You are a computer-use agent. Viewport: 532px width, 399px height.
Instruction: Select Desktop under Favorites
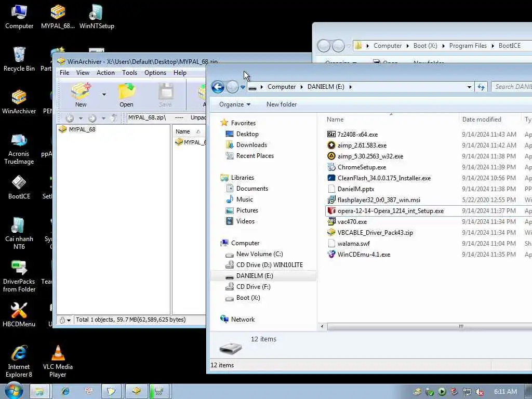click(247, 134)
